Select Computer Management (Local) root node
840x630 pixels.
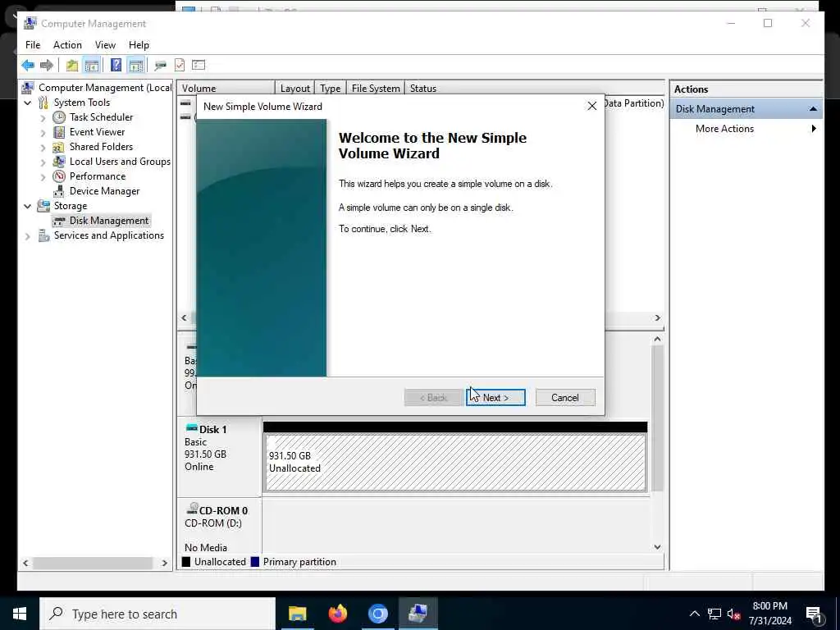pos(104,88)
